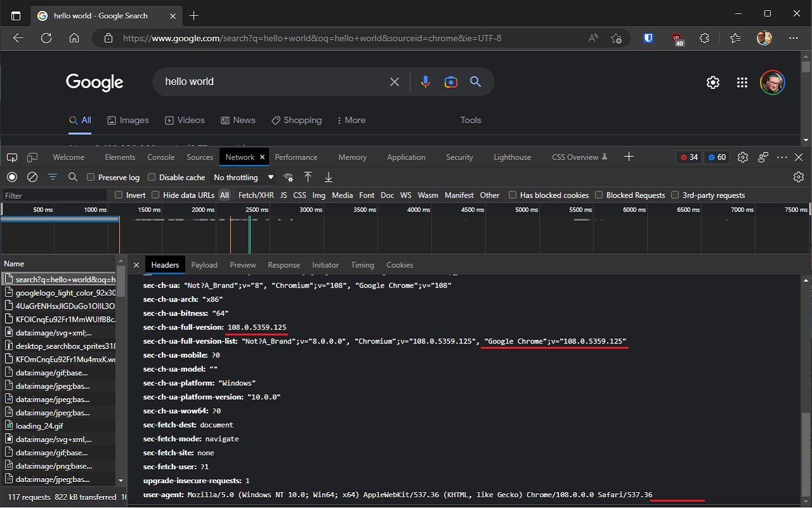Clear the network log

[x=32, y=177]
